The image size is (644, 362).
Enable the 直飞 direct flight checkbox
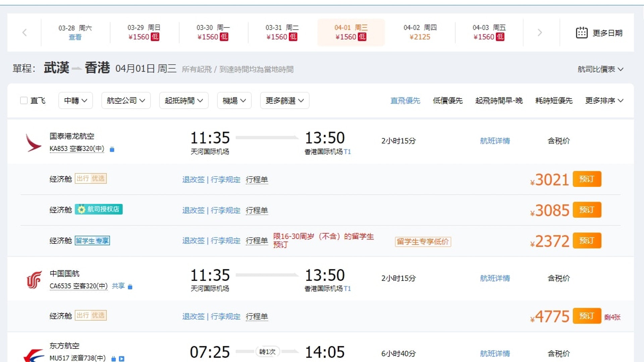(24, 101)
